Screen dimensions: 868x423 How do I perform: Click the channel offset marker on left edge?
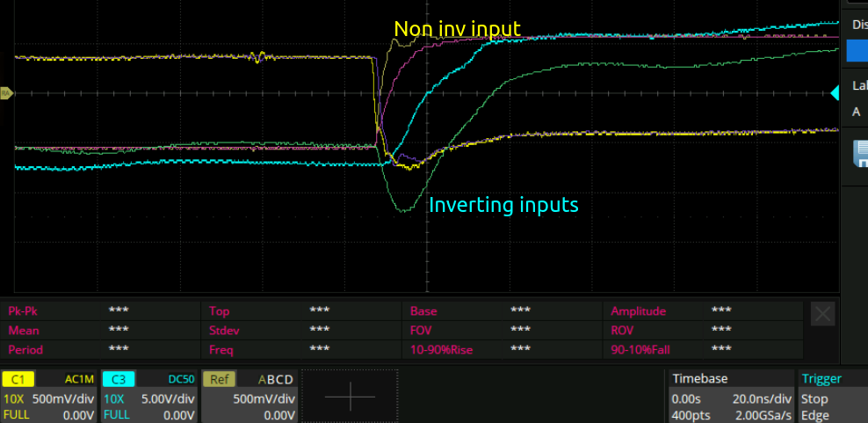pos(6,92)
